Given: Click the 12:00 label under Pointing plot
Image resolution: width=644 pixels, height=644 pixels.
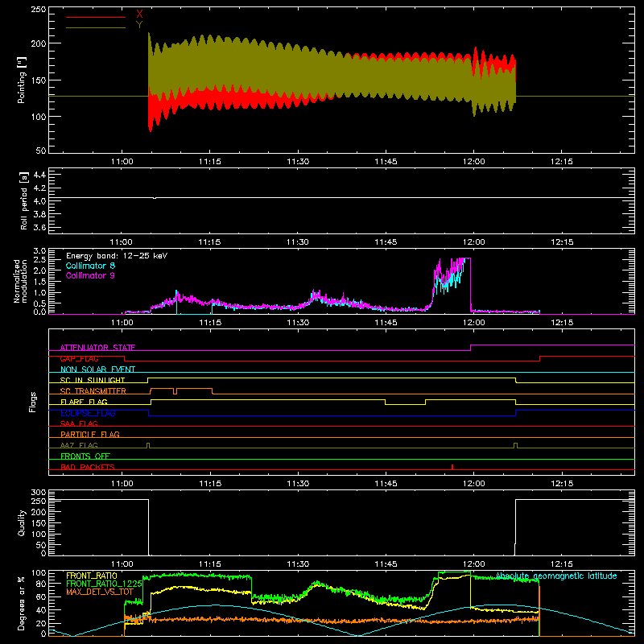Looking at the screenshot, I should point(473,162).
